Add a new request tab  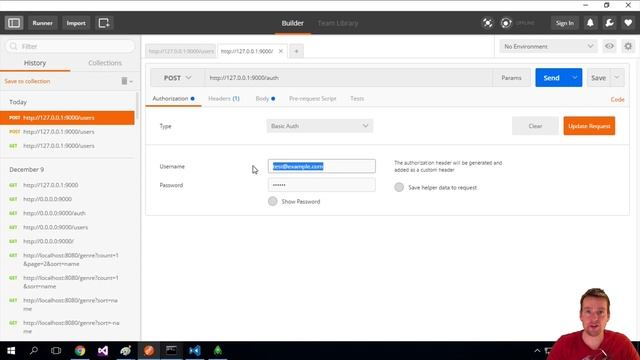pyautogui.click(x=296, y=51)
